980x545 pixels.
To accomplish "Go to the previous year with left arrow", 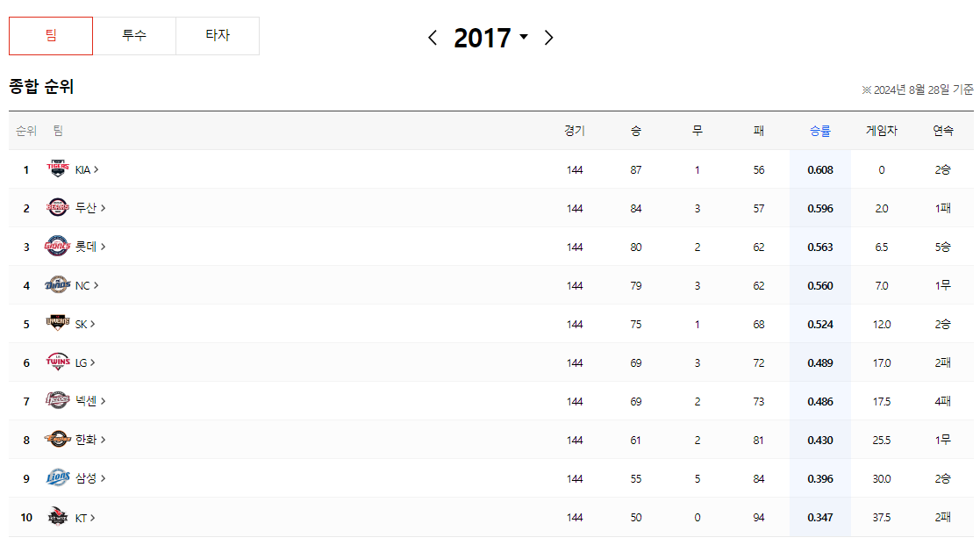I will 431,38.
